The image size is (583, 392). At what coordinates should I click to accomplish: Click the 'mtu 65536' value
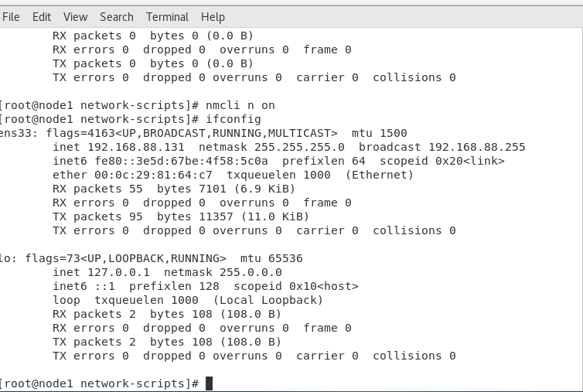[271, 258]
